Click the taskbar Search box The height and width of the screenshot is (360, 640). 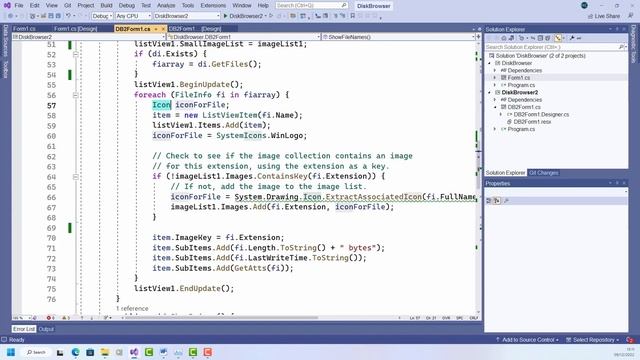tap(36, 352)
